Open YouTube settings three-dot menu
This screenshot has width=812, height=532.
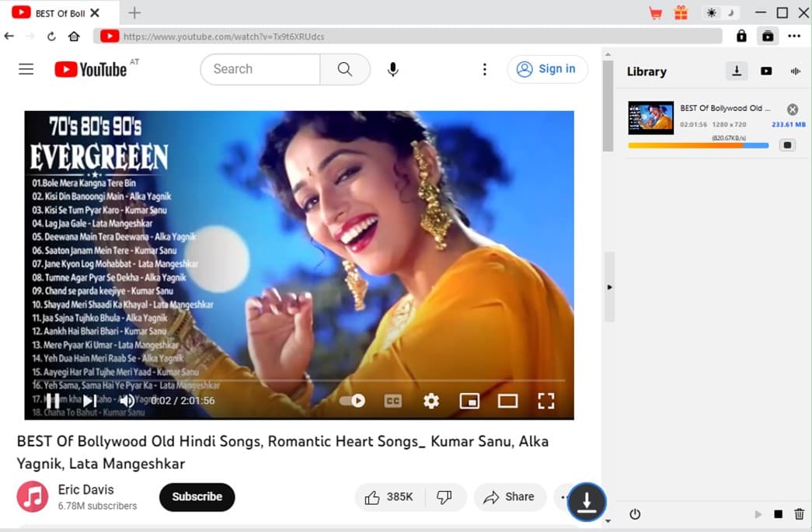(484, 70)
